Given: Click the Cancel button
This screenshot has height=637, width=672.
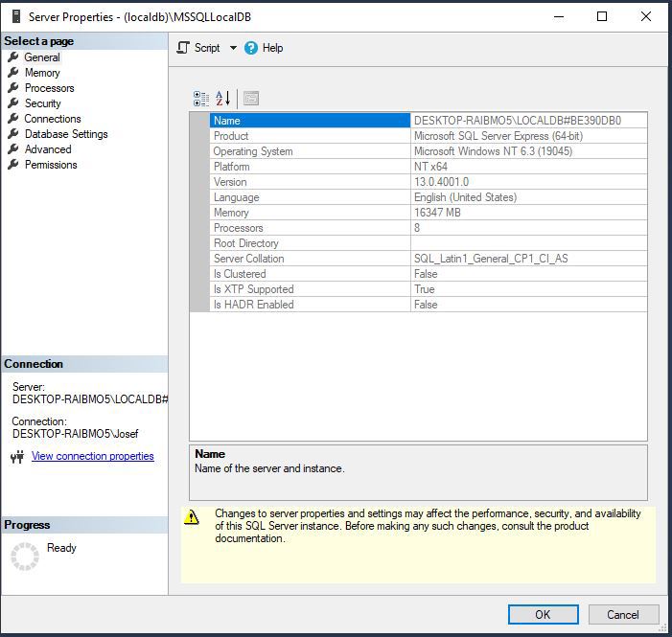Looking at the screenshot, I should pyautogui.click(x=623, y=615).
